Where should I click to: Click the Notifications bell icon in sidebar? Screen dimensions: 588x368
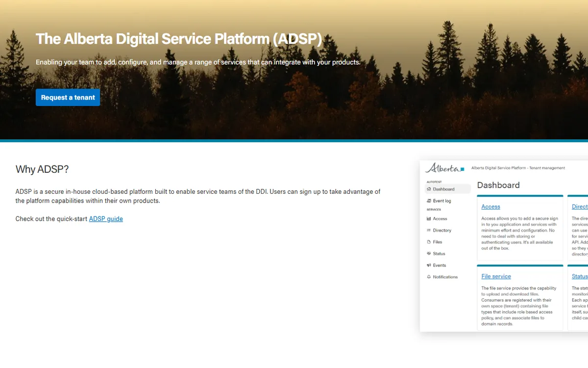click(x=429, y=277)
